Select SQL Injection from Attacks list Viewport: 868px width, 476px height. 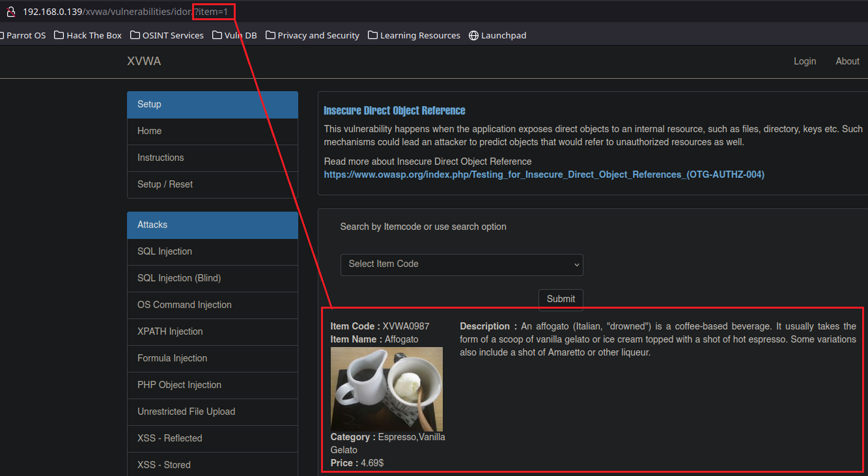pyautogui.click(x=165, y=251)
